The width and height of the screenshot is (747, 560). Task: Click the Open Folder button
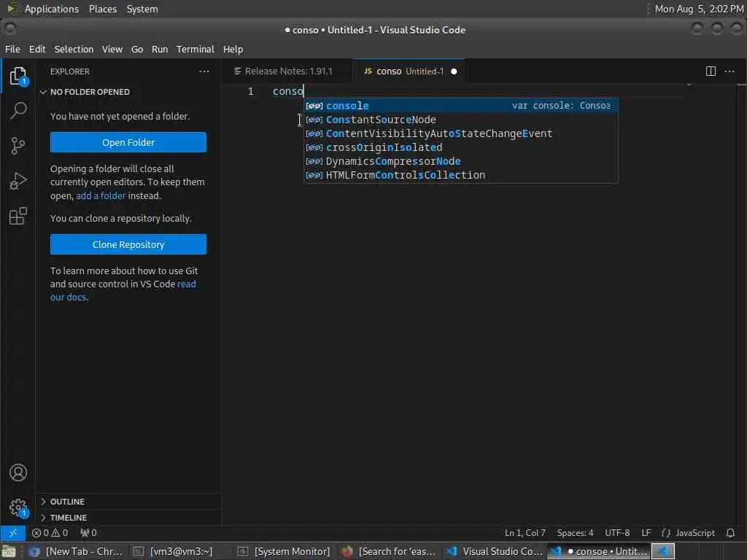pos(128,142)
